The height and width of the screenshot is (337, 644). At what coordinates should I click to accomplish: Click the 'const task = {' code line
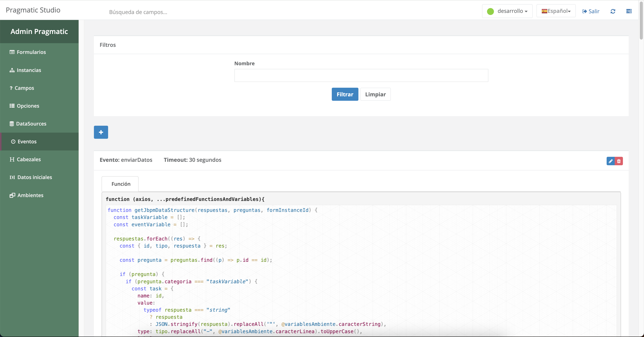[153, 288]
